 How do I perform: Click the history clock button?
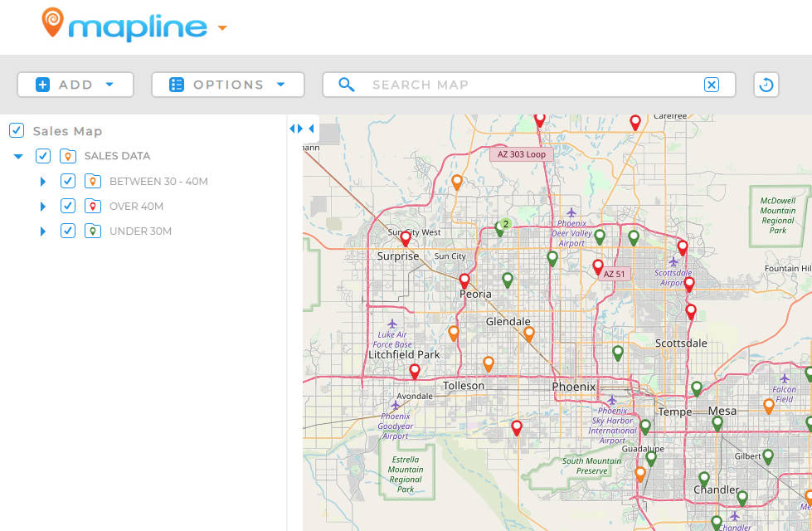click(x=766, y=85)
